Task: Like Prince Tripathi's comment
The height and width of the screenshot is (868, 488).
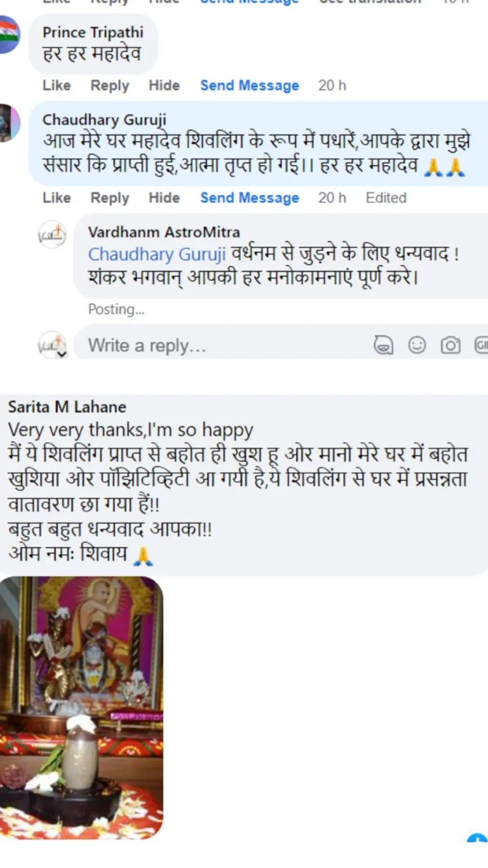Action: (x=57, y=85)
